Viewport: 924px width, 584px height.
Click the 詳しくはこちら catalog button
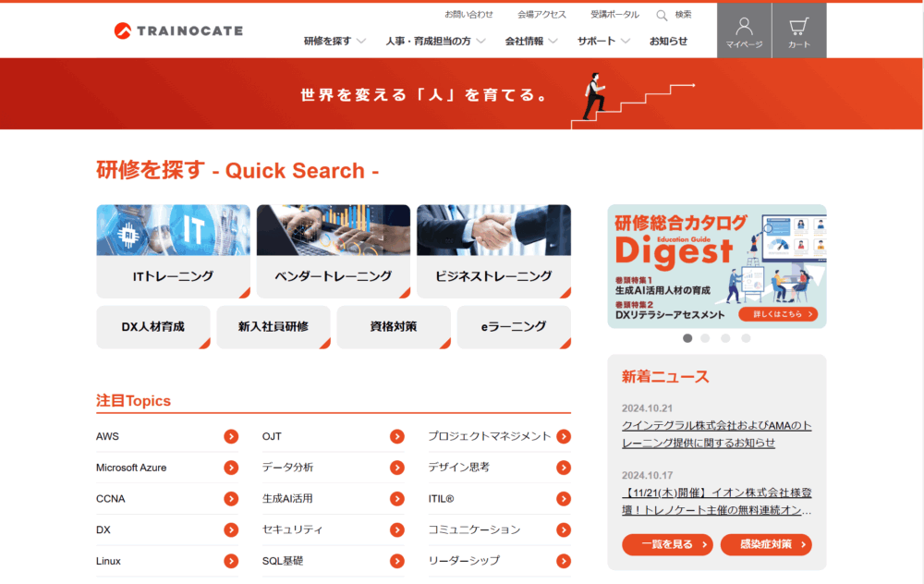click(x=780, y=313)
